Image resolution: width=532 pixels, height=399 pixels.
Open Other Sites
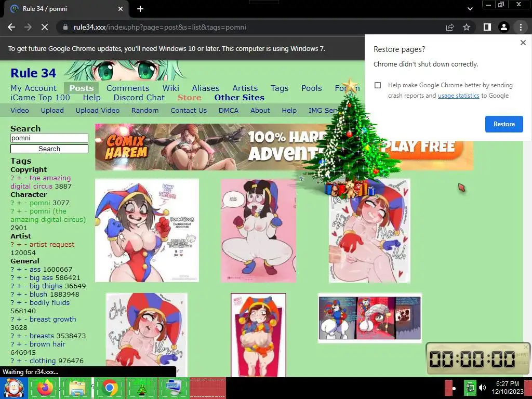pyautogui.click(x=239, y=98)
